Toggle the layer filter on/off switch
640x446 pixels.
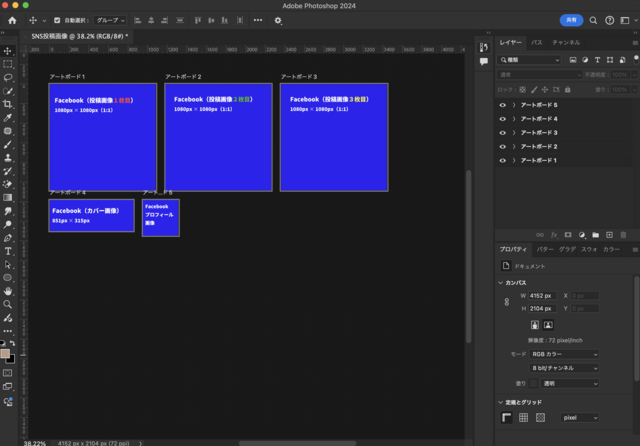[x=636, y=60]
